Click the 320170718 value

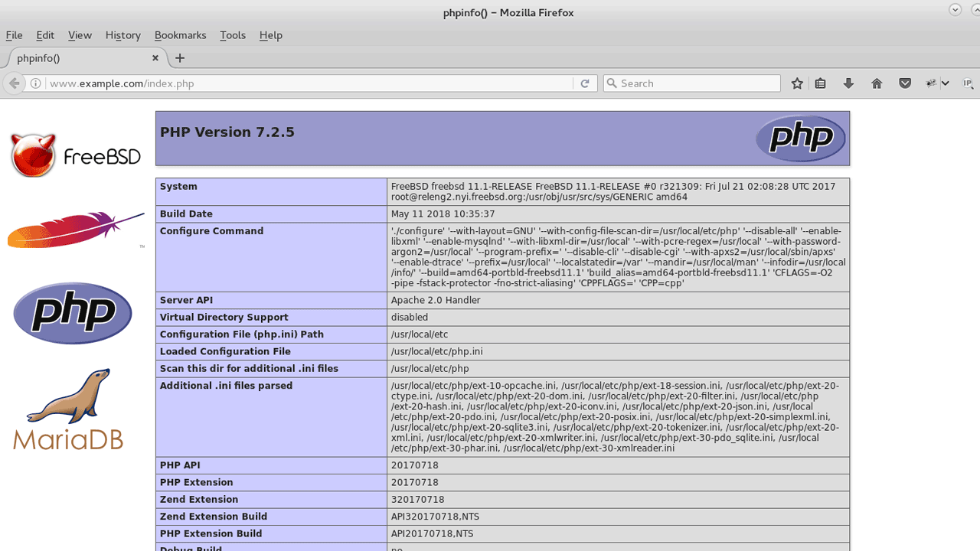click(x=417, y=500)
